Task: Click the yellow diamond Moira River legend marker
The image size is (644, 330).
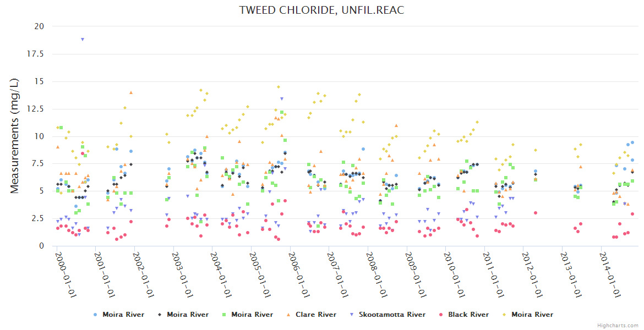Action: point(504,315)
